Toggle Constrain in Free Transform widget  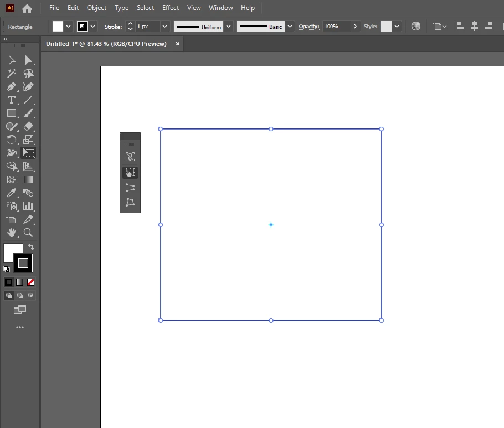coord(130,157)
